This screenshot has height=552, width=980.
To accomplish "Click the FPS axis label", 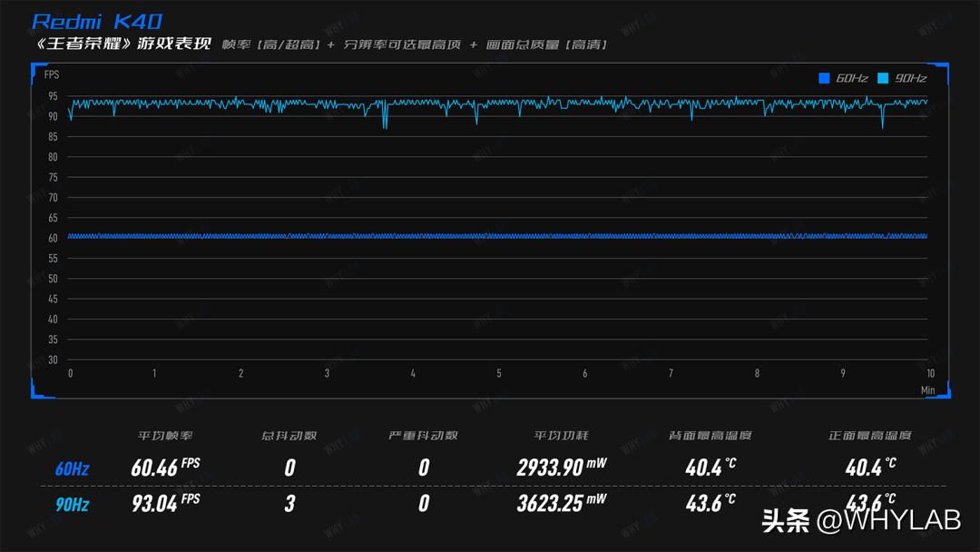I will tap(51, 74).
